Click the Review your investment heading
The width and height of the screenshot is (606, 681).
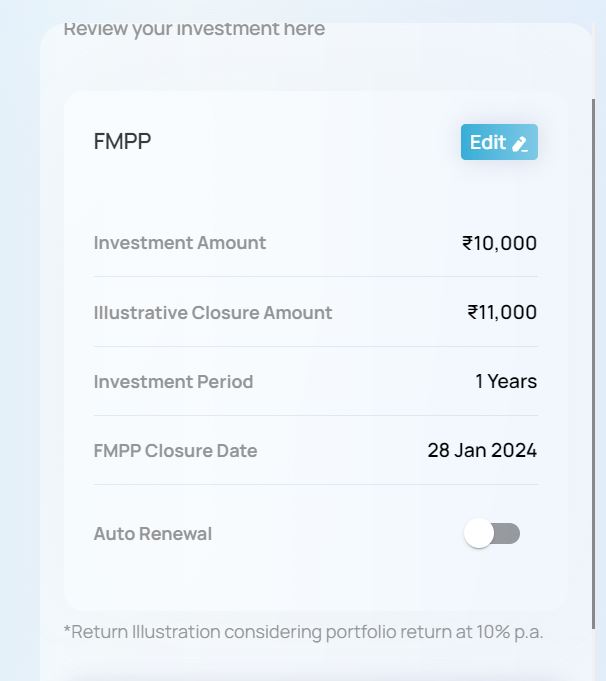pos(194,30)
